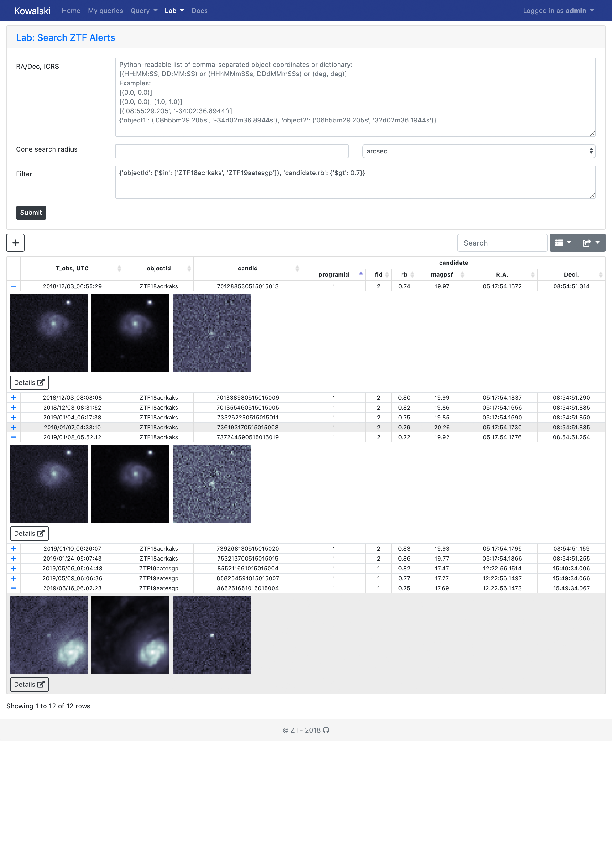Click the difference cutout of candid 701288530515015013
The height and width of the screenshot is (868, 612).
click(x=212, y=333)
